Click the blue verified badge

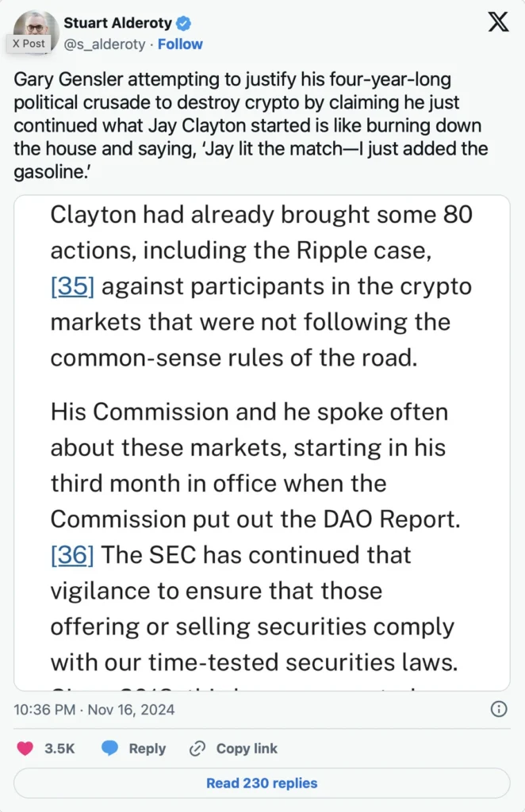click(x=184, y=23)
